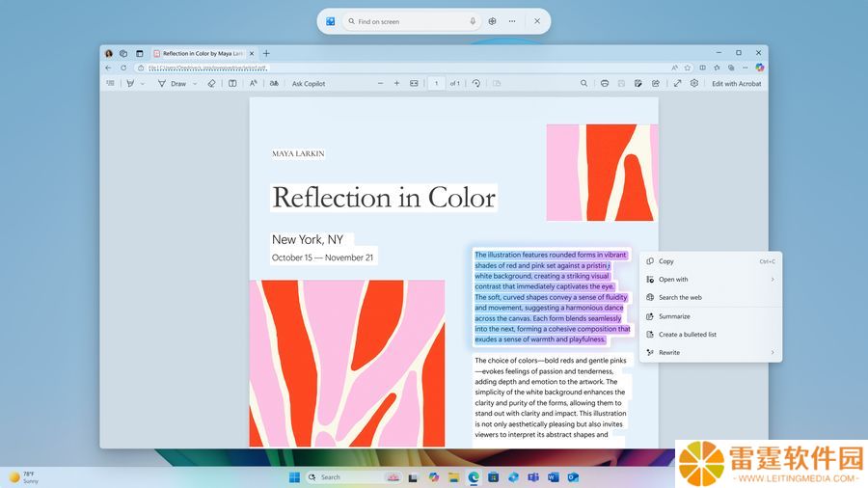Image resolution: width=868 pixels, height=488 pixels.
Task: Add page to favorites star
Action: tap(688, 68)
